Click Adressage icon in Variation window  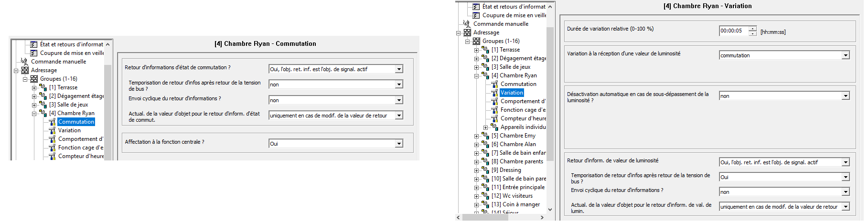click(x=467, y=32)
